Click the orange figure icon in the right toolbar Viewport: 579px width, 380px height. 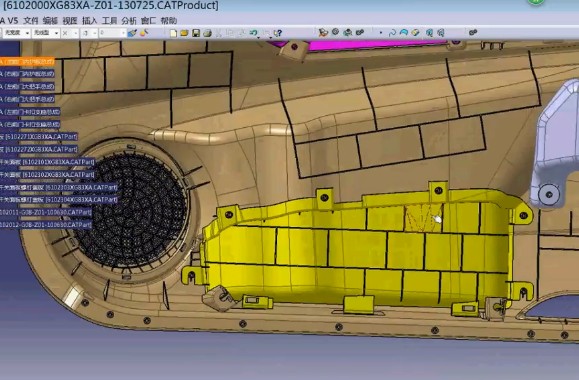pyautogui.click(x=323, y=33)
